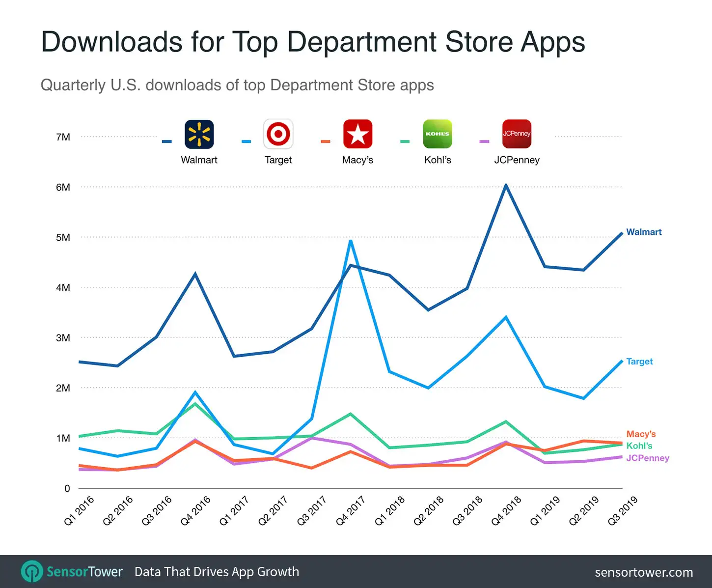Click the green Kohl's app icon
The image size is (712, 588).
(438, 134)
